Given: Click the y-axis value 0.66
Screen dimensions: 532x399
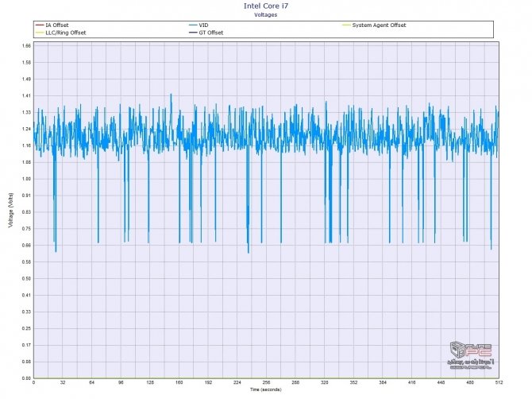Looking at the screenshot, I should click(27, 245).
